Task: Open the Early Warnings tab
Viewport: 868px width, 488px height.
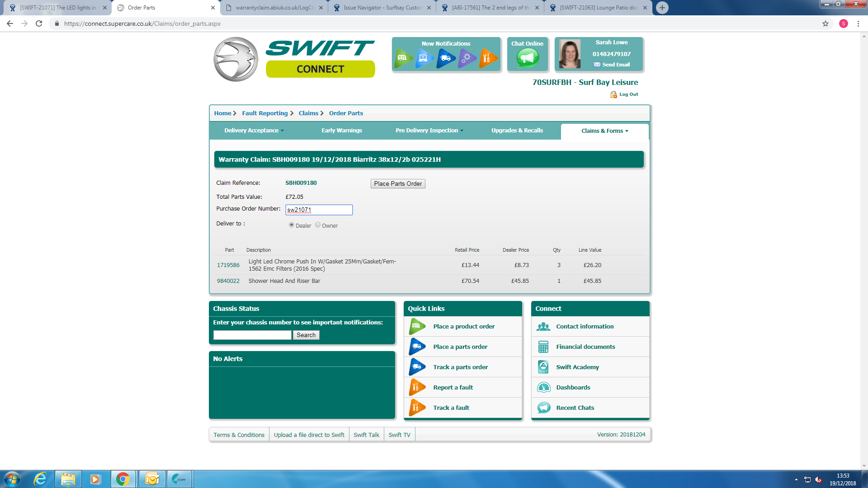Action: coord(342,131)
